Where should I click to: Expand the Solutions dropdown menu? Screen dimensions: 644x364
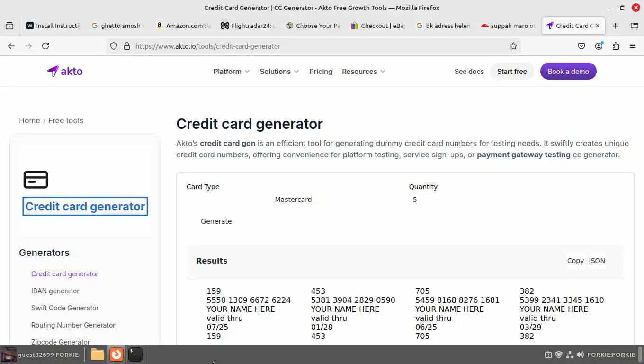[279, 72]
